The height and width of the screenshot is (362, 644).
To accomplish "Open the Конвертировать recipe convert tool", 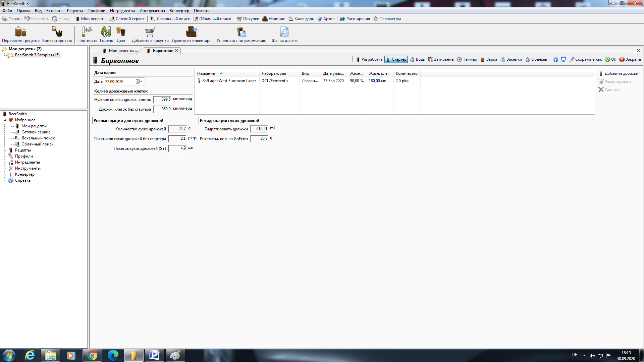I will pos(57,35).
